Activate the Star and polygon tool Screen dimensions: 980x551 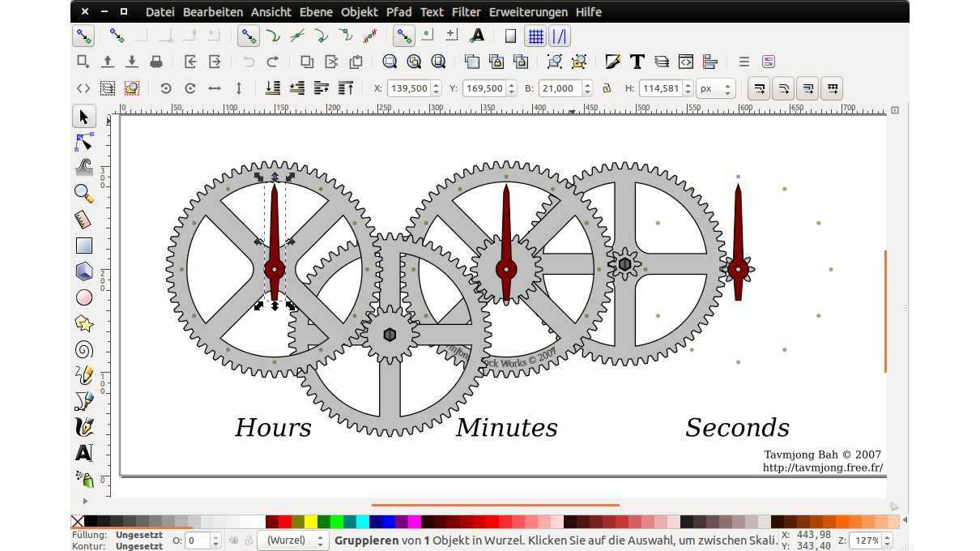point(84,323)
